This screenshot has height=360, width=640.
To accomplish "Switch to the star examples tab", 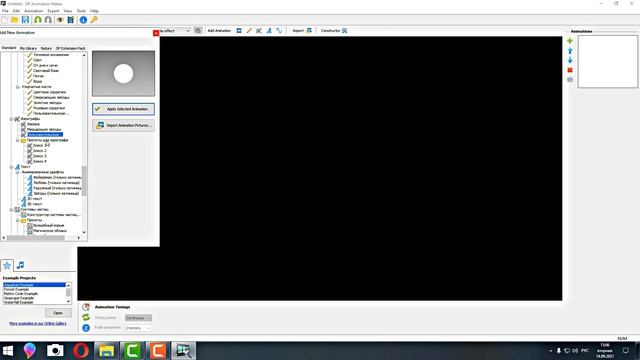I will point(7,265).
